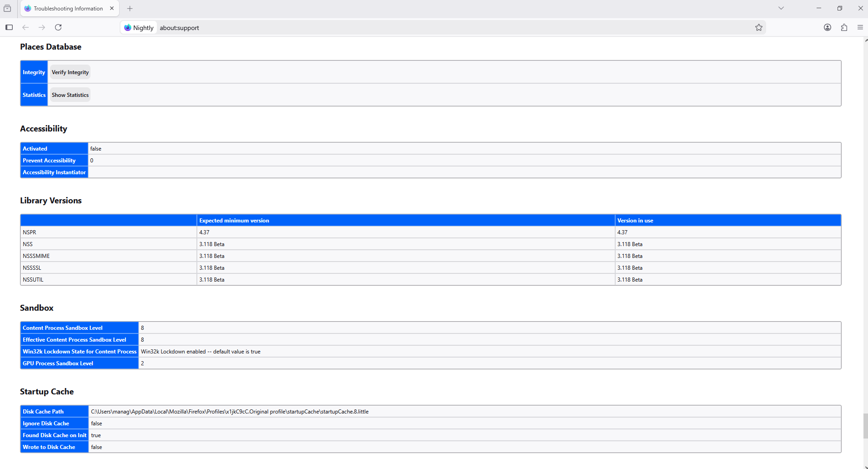Reload the current page
This screenshot has width=868, height=469.
point(58,27)
